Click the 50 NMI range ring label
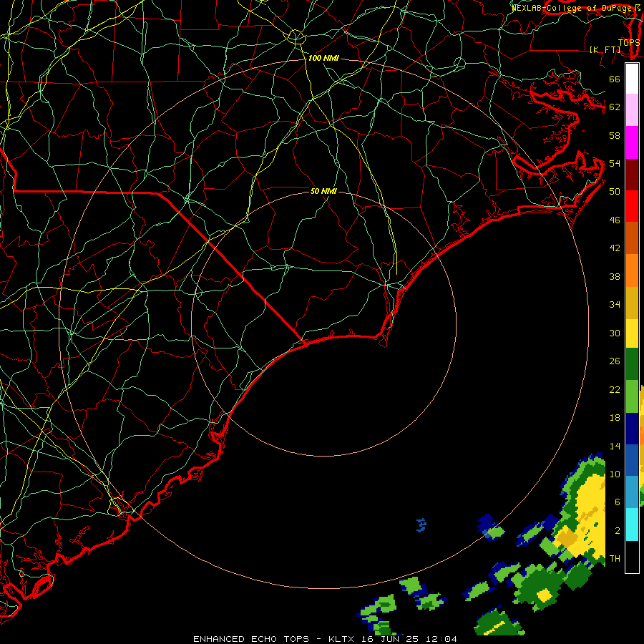 point(323,191)
